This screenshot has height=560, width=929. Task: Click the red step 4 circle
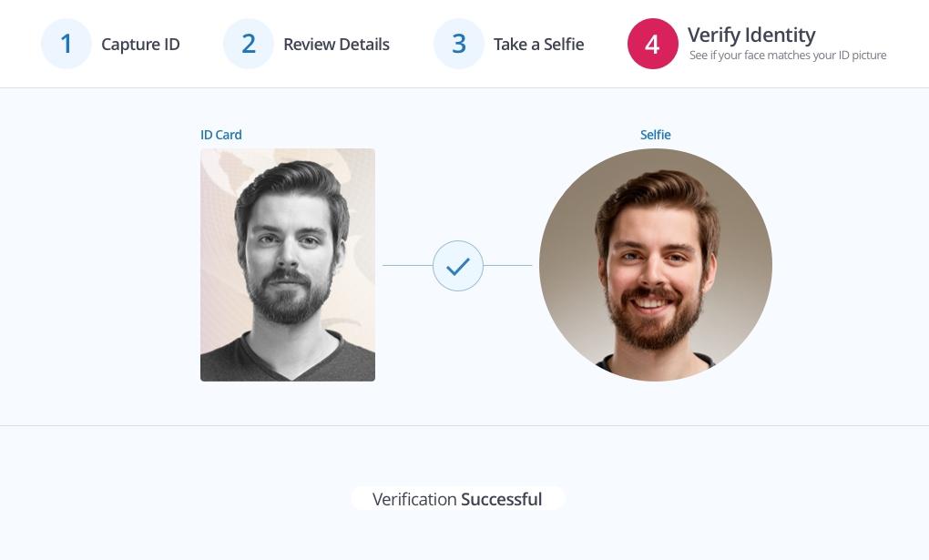click(x=652, y=44)
